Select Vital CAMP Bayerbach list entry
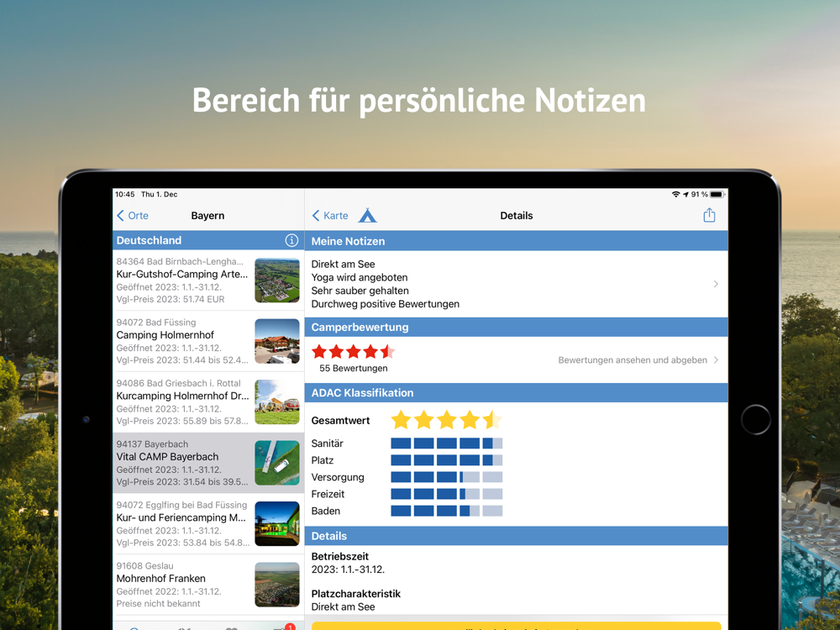840x630 pixels. pos(207,463)
